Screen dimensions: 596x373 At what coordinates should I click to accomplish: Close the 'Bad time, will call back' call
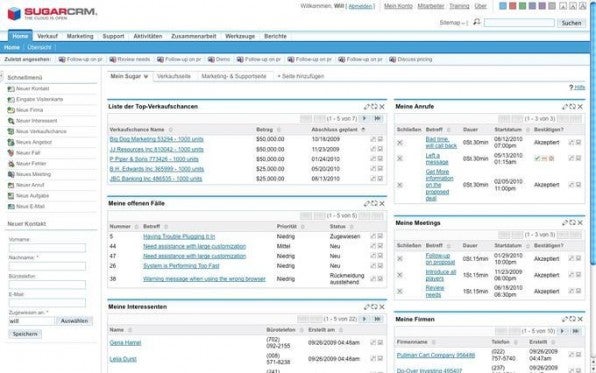pos(400,143)
